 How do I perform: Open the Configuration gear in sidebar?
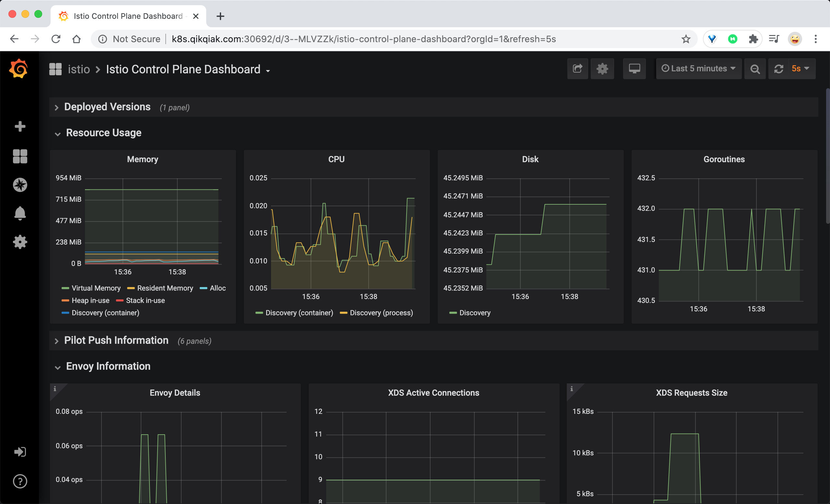(x=20, y=242)
